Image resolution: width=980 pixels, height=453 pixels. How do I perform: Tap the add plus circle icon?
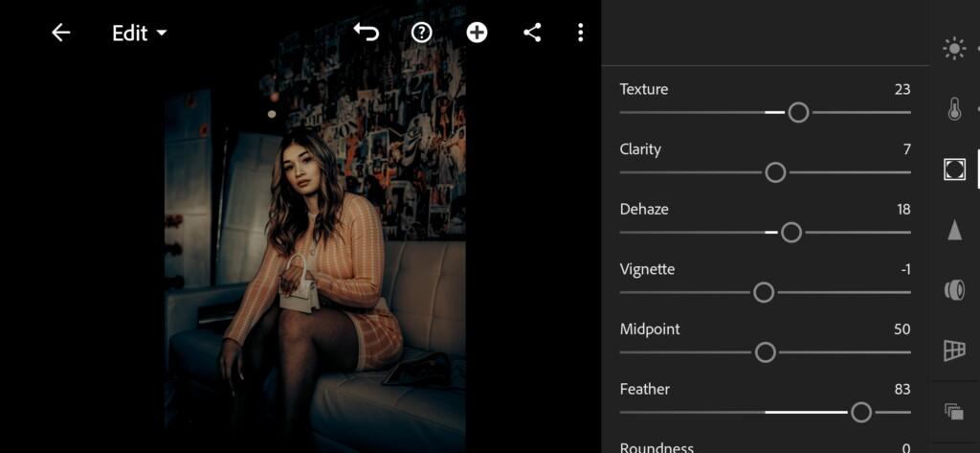tap(477, 33)
